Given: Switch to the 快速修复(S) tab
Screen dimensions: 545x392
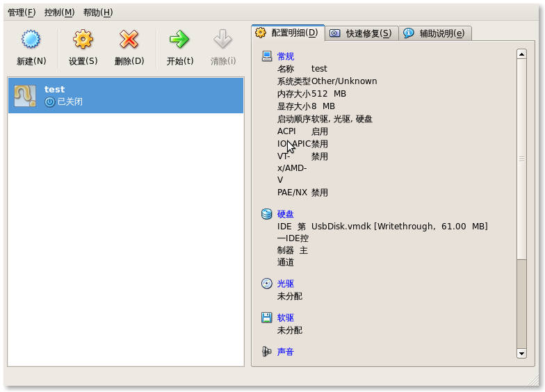Looking at the screenshot, I should click(361, 33).
